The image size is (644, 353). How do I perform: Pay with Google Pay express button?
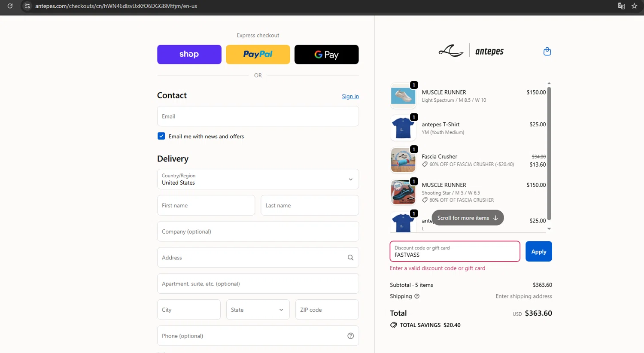click(327, 55)
